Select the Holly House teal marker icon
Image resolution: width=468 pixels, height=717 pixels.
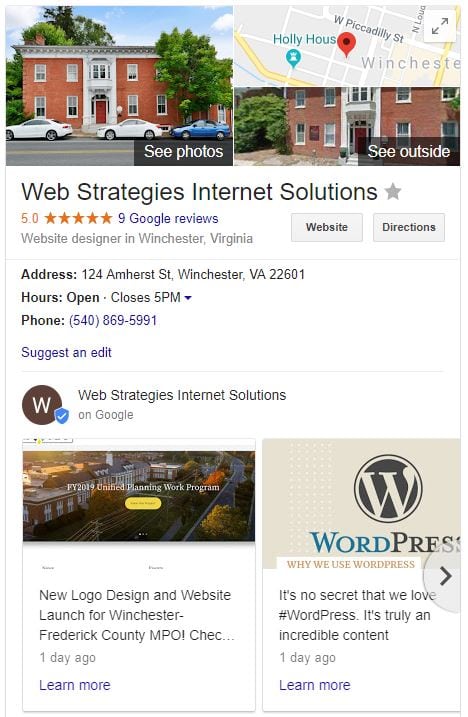(293, 58)
